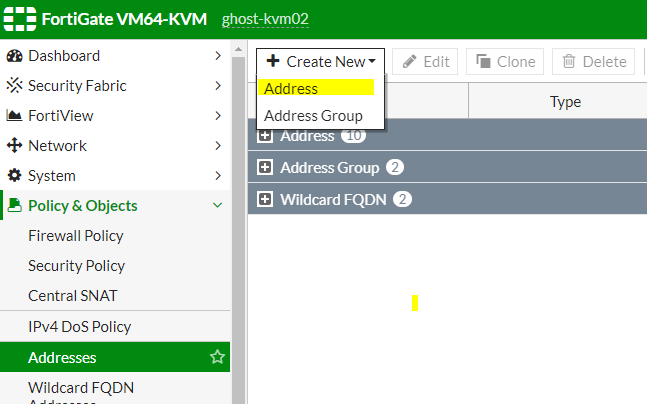Expand the Address group row
This screenshot has width=647, height=404.
tap(265, 136)
